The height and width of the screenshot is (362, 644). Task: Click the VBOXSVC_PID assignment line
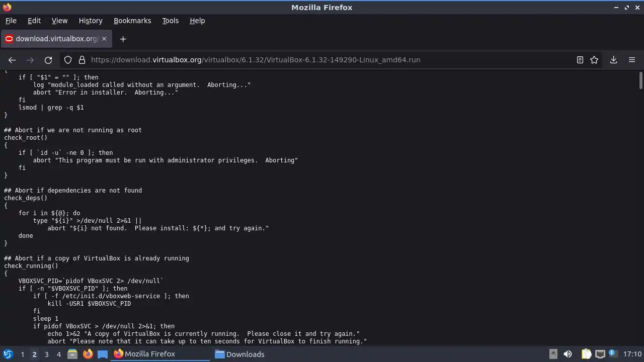click(x=91, y=281)
